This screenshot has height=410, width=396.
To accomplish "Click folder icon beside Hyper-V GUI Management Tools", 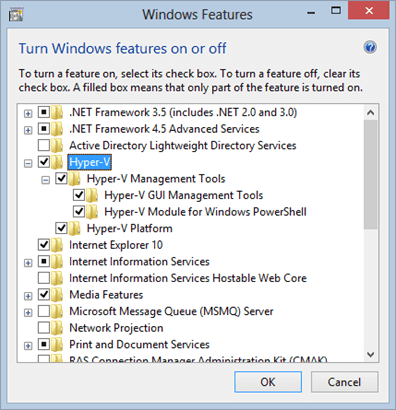I will pos(92,195).
